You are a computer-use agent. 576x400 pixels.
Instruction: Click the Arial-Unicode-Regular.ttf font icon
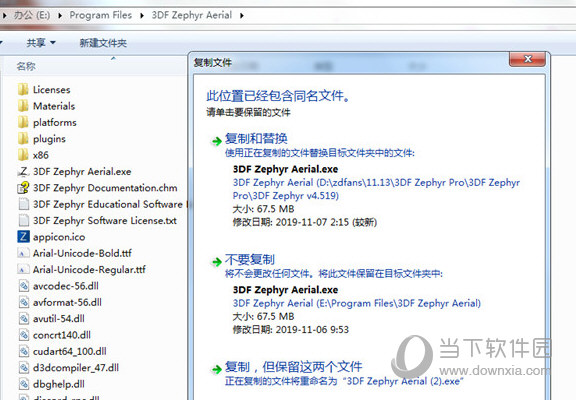pyautogui.click(x=23, y=270)
